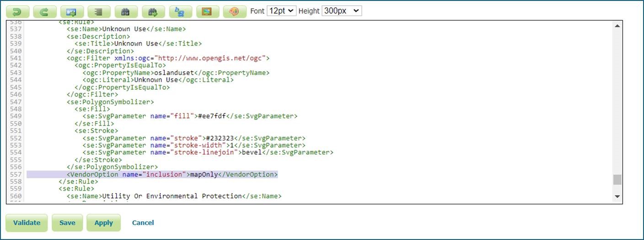
Task: Click the opening ogc:PropertyIsEqualTo tag on line 542
Action: tap(120, 65)
